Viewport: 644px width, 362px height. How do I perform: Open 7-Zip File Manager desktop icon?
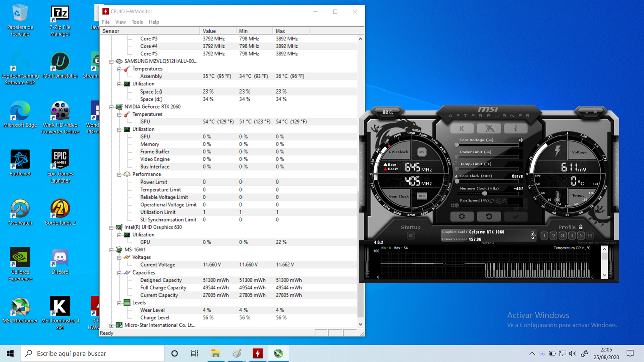pyautogui.click(x=60, y=21)
